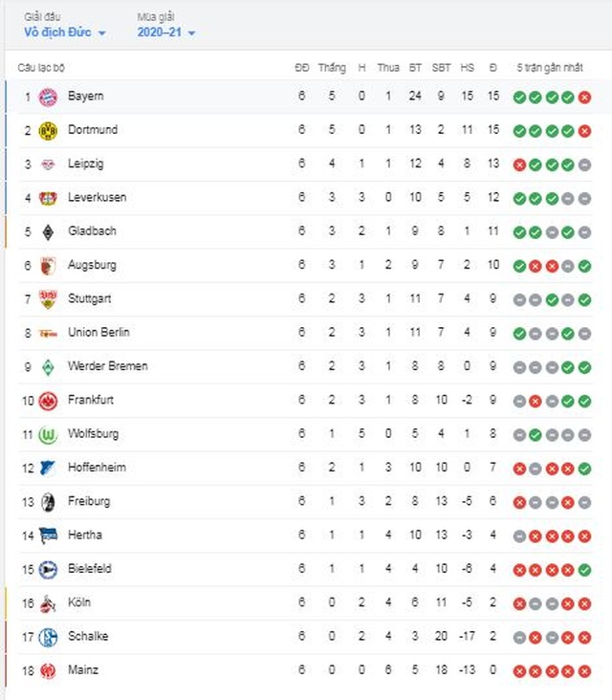Click the Dortmund club logo
The width and height of the screenshot is (612, 700).
coord(48,130)
